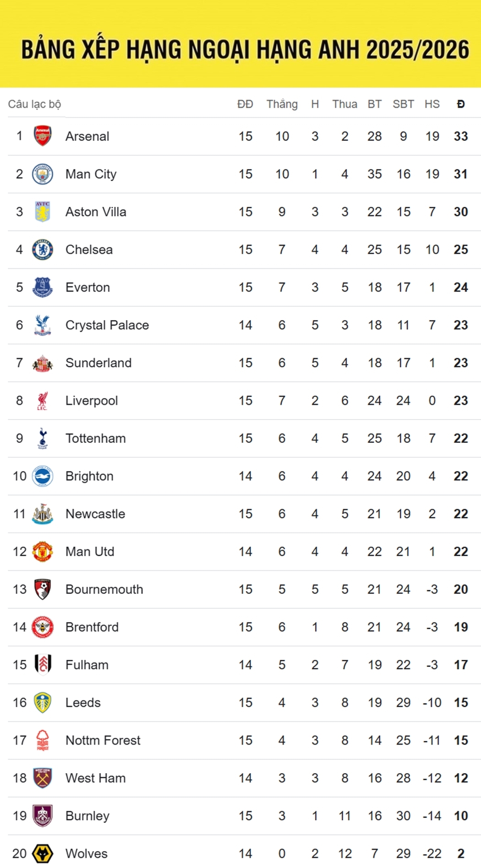481x868 pixels.
Task: Open the Aston Villa team link
Action: click(x=96, y=212)
